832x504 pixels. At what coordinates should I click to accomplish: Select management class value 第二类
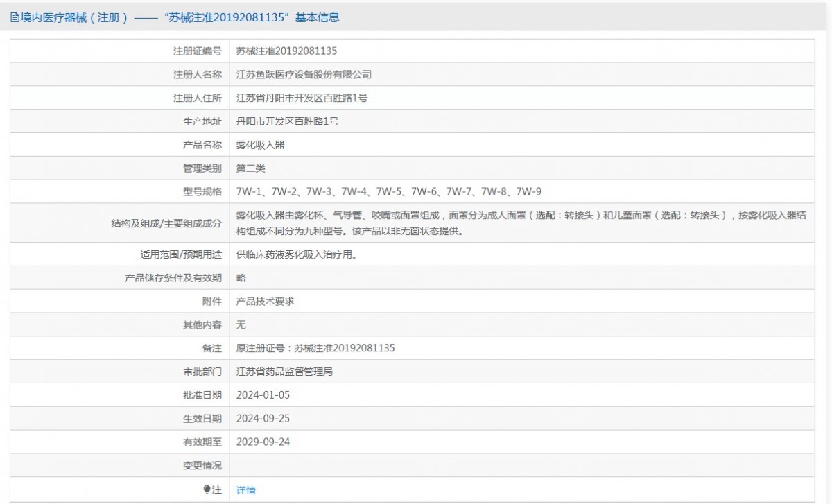(251, 168)
